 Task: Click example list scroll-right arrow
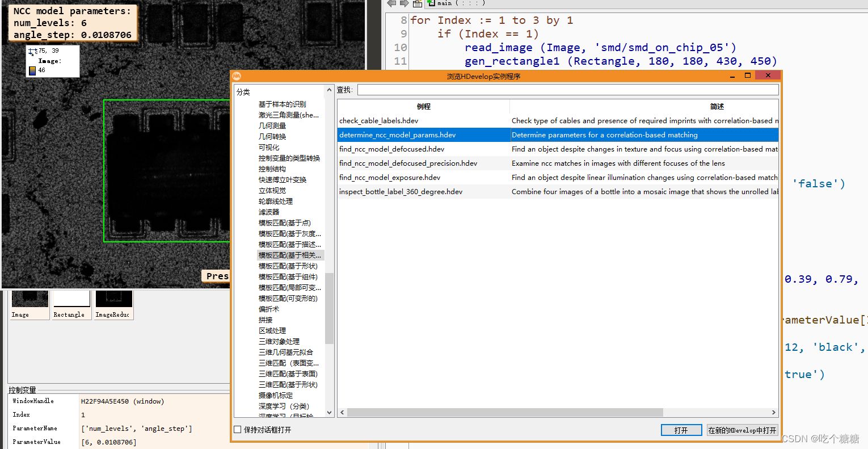pyautogui.click(x=773, y=412)
